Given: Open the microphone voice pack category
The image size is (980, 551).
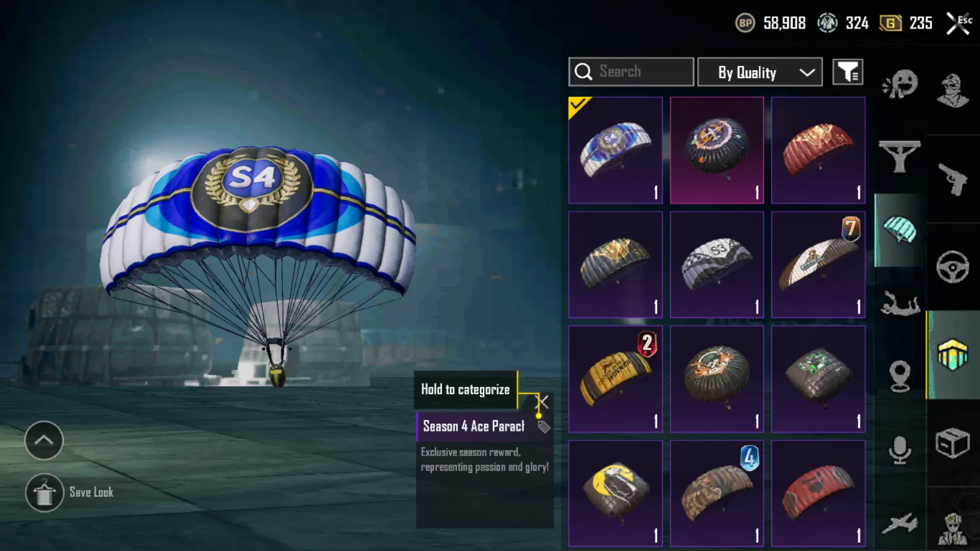Looking at the screenshot, I should (x=899, y=450).
